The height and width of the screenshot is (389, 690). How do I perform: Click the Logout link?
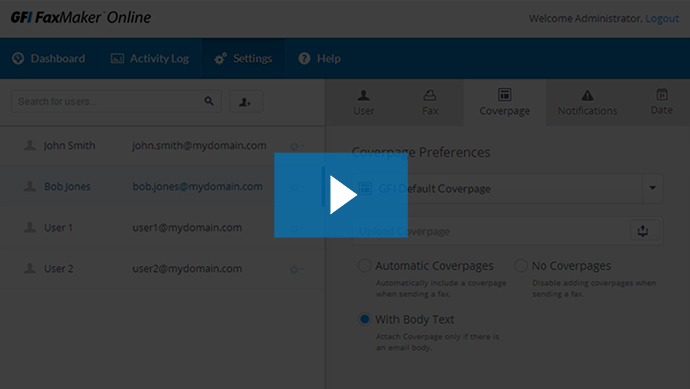662,18
